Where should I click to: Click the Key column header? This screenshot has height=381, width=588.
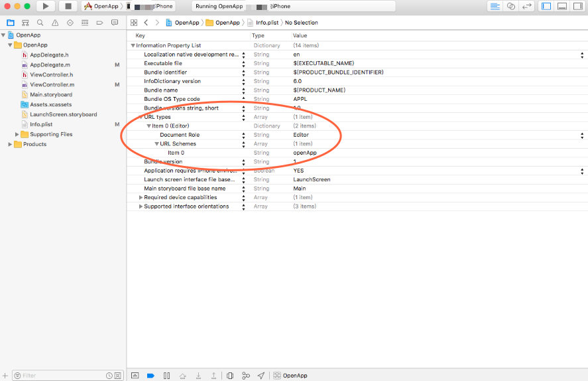[140, 36]
